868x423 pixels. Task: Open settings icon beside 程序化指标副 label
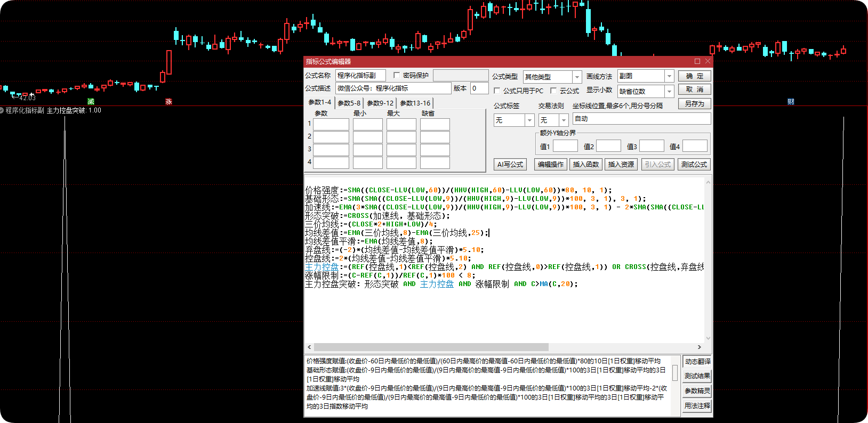click(2, 110)
